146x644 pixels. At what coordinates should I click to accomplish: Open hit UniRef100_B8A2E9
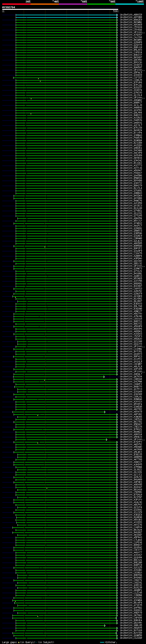point(131,20)
